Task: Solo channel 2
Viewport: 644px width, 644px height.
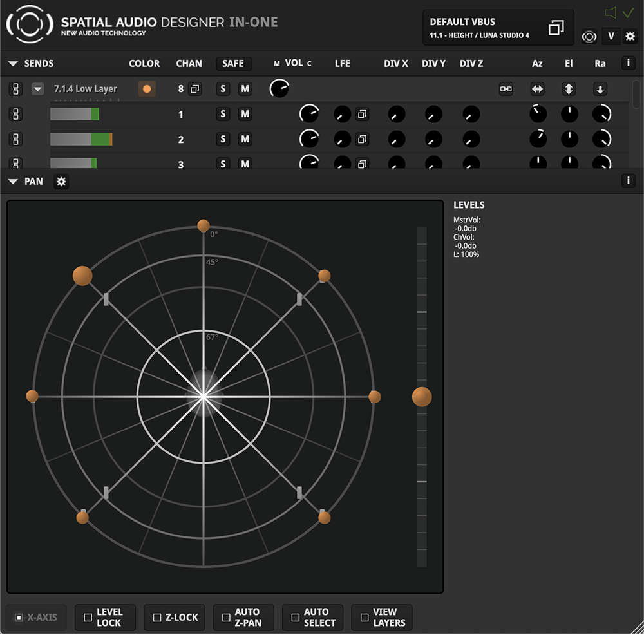Action: point(223,139)
